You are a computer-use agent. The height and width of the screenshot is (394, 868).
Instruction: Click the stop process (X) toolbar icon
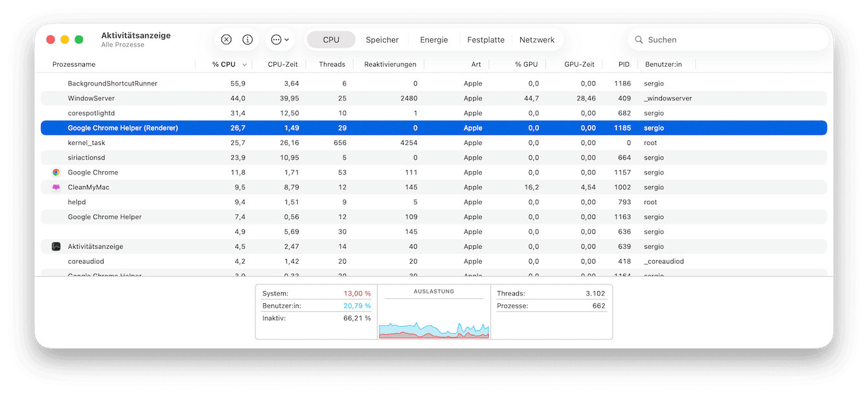click(x=226, y=40)
